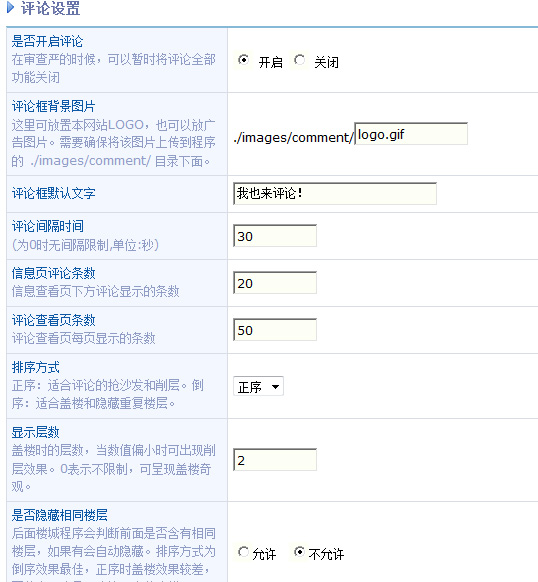Screen dimensions: 538x582
Task: Click the 评论框背景图片 label
Action: click(x=53, y=107)
